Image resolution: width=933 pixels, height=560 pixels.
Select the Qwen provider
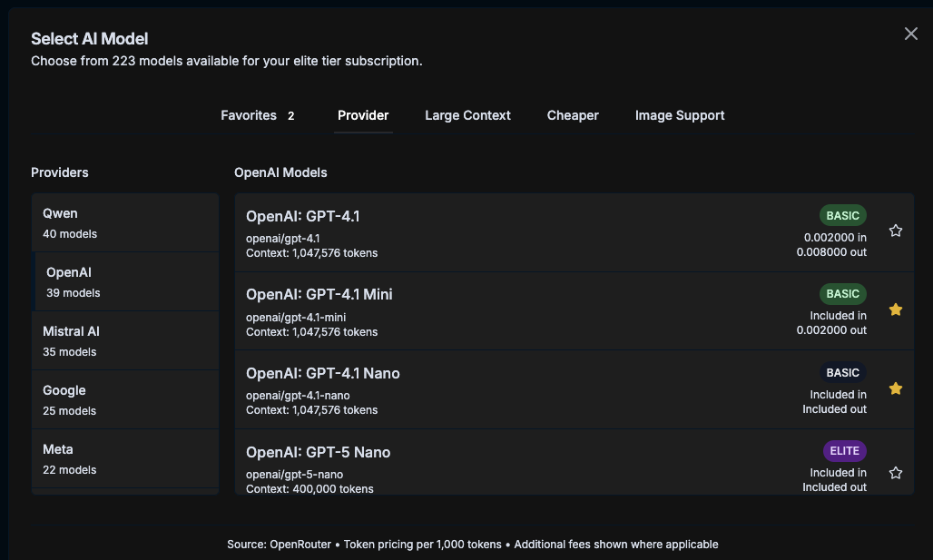coord(125,223)
